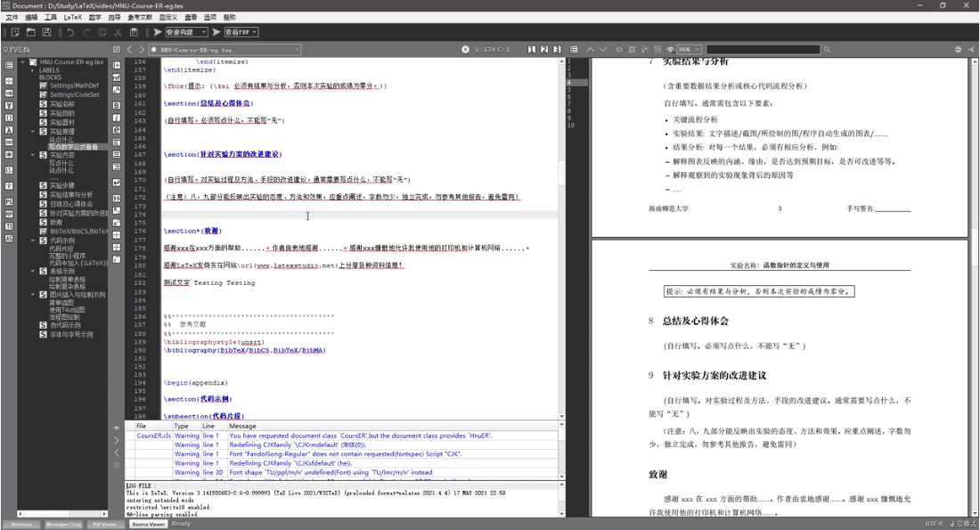Switch to the Pdf Viewer tab
Viewport: 980px width, 530px height.
tap(105, 525)
